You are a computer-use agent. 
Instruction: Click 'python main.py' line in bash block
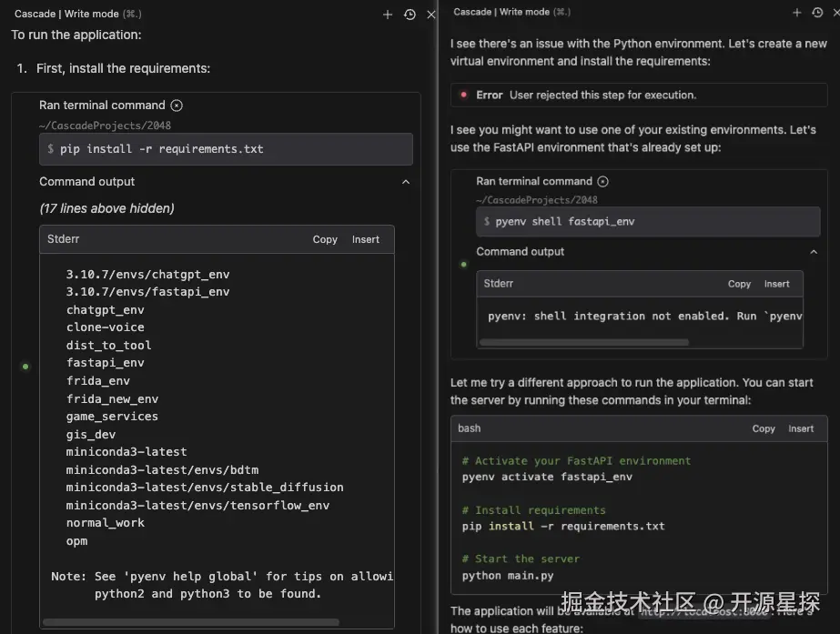pos(507,576)
